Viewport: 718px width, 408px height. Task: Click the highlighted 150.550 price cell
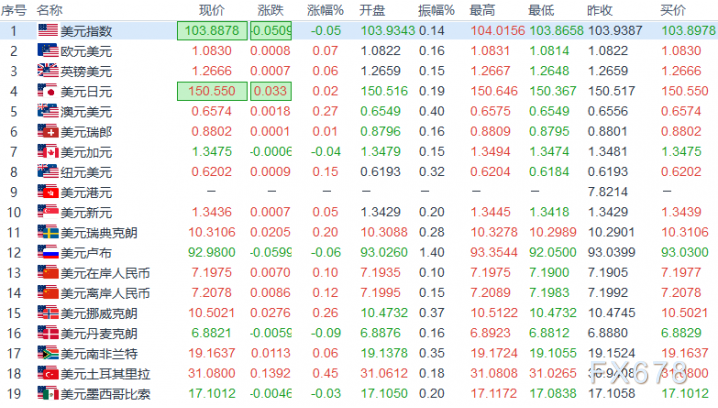click(212, 91)
